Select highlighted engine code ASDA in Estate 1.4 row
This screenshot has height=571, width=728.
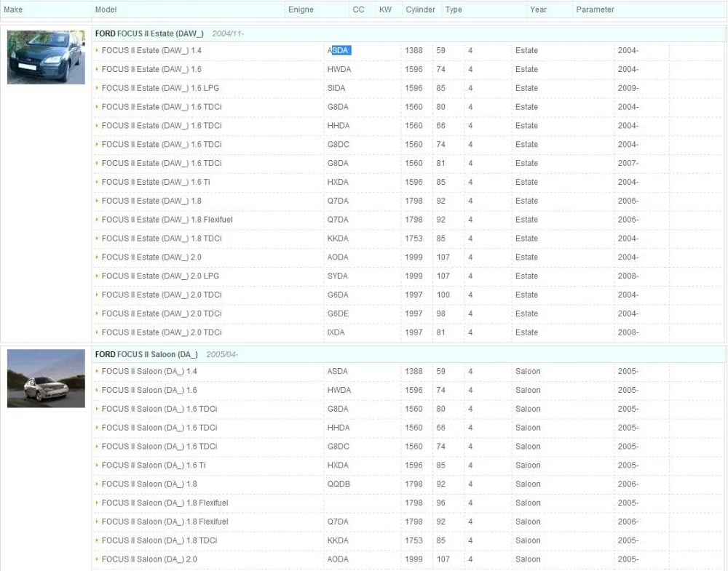click(339, 51)
